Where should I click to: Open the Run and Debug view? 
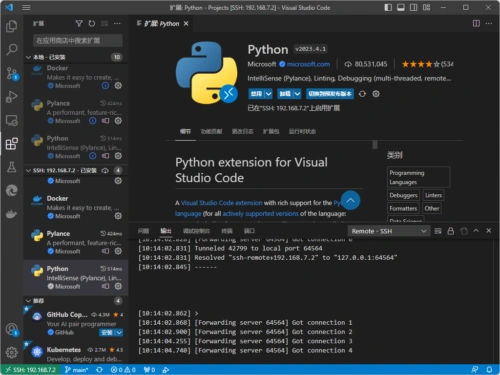click(x=12, y=97)
